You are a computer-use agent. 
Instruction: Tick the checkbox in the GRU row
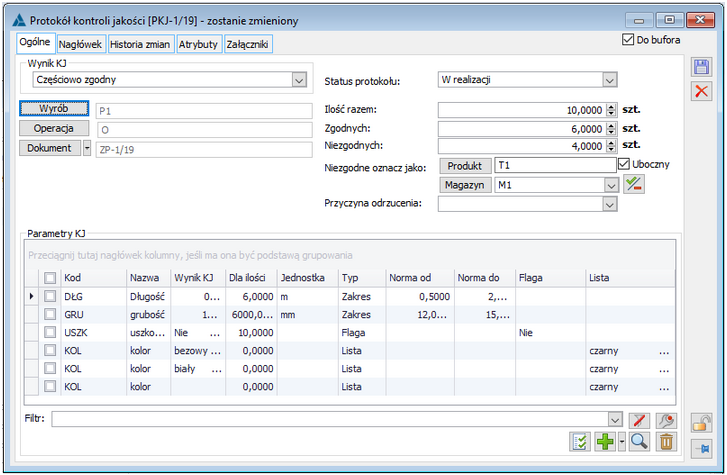tap(50, 314)
